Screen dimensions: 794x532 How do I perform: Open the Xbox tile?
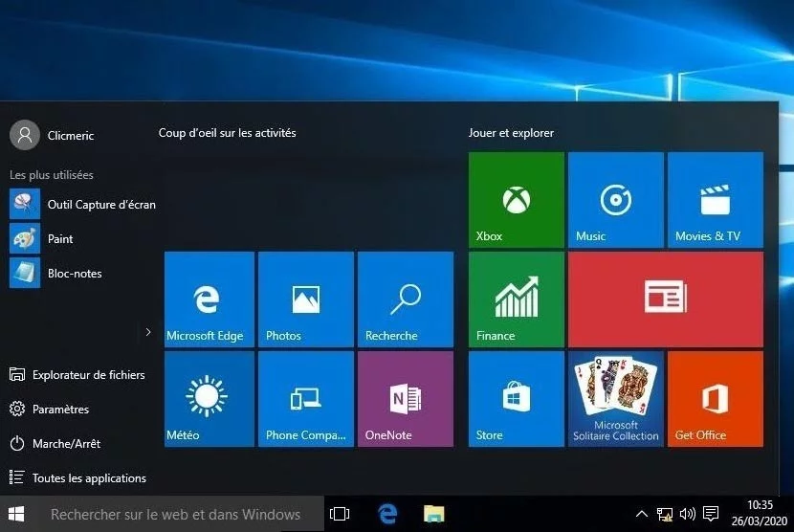click(x=516, y=200)
